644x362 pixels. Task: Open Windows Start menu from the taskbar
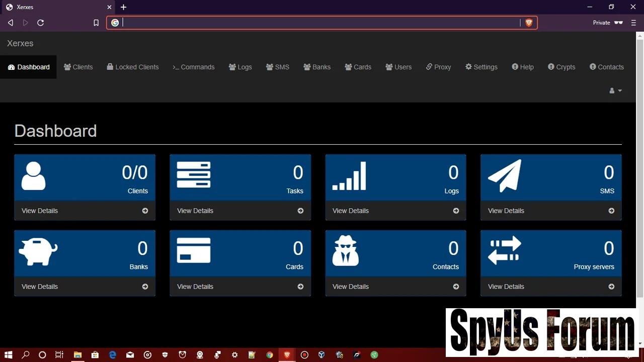tap(8, 355)
